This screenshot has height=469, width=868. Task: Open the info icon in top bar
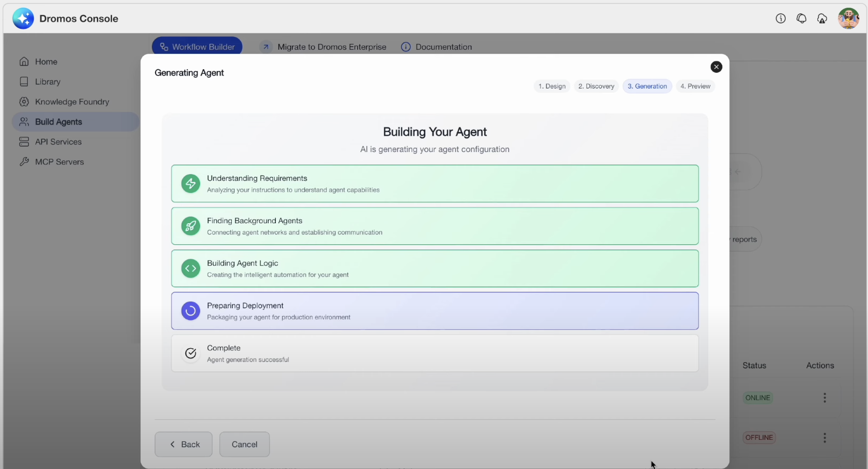[780, 19]
